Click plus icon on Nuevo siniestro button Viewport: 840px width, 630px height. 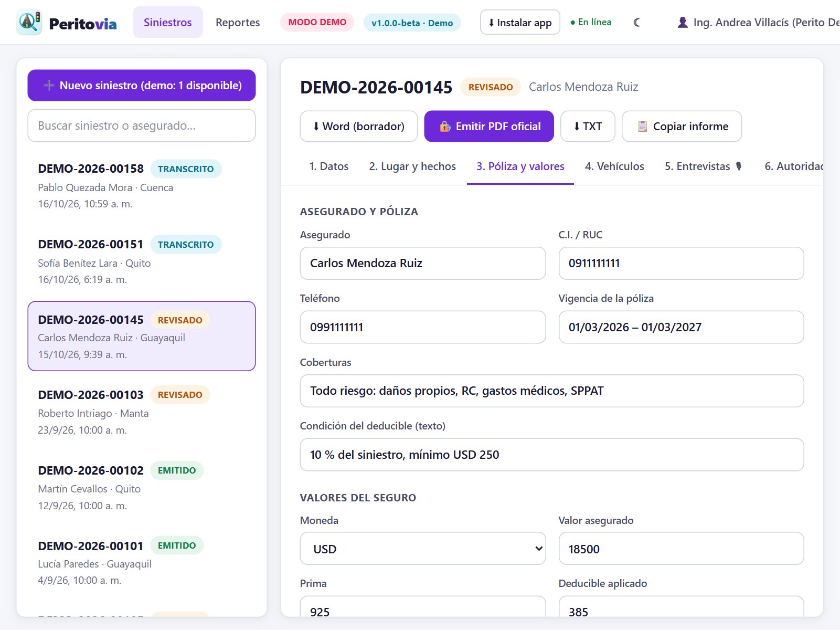coord(49,86)
